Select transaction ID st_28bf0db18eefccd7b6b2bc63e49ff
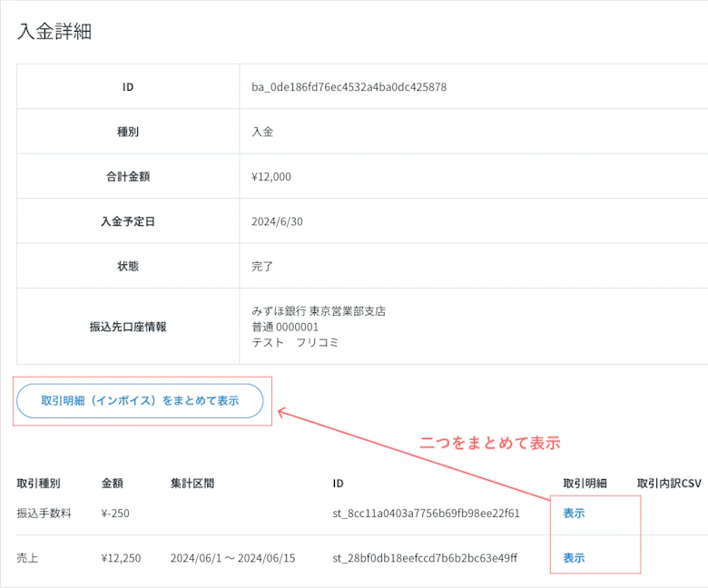Image resolution: width=708 pixels, height=588 pixels. 425,558
